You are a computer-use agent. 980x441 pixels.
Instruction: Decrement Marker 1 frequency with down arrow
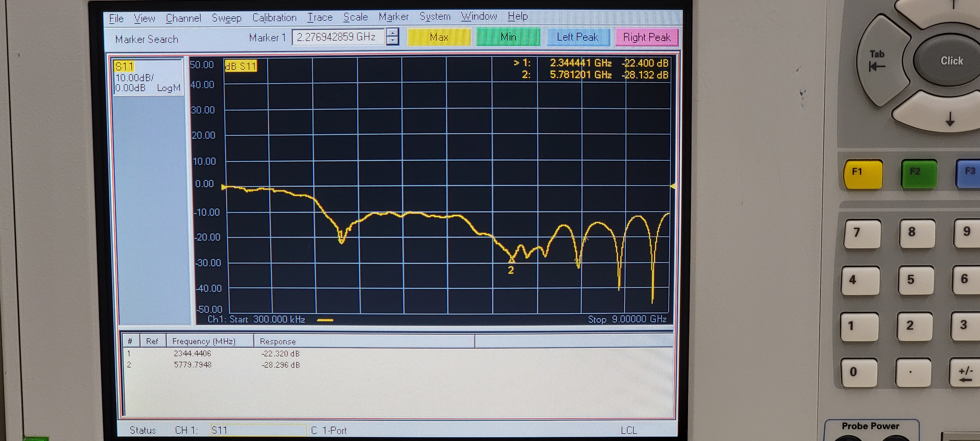(392, 41)
